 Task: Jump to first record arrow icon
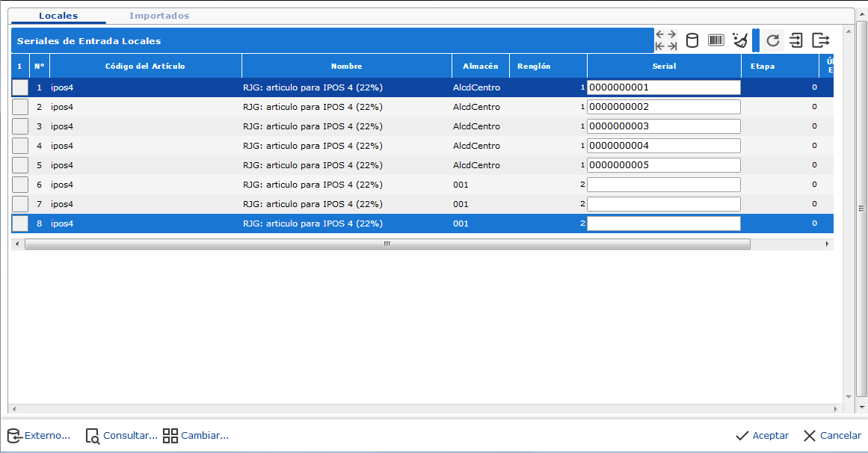tap(660, 46)
